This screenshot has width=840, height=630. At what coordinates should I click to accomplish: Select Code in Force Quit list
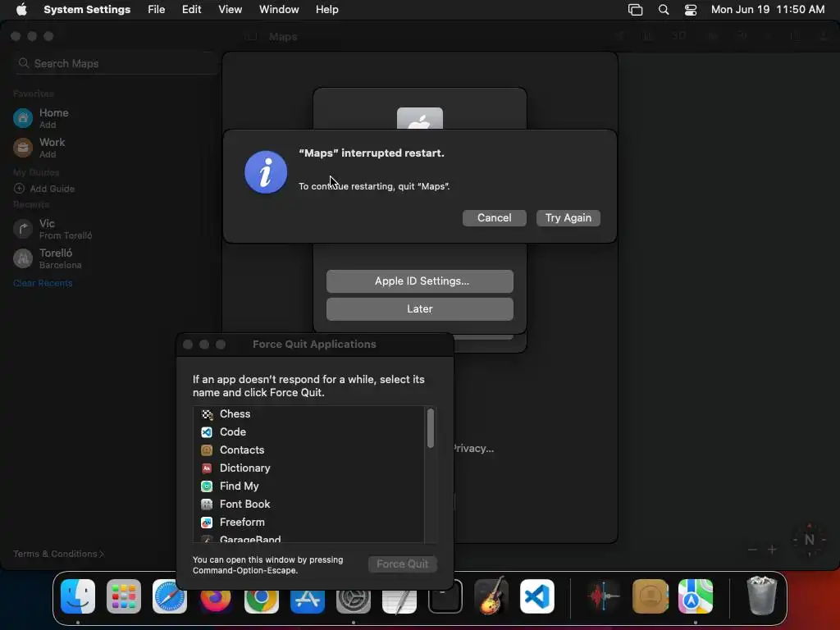pos(309,431)
